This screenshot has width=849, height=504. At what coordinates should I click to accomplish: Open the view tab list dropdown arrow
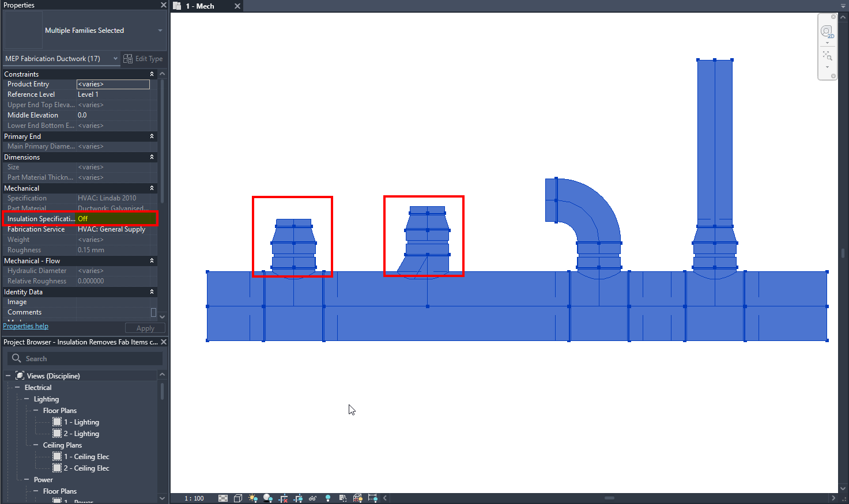pyautogui.click(x=843, y=6)
